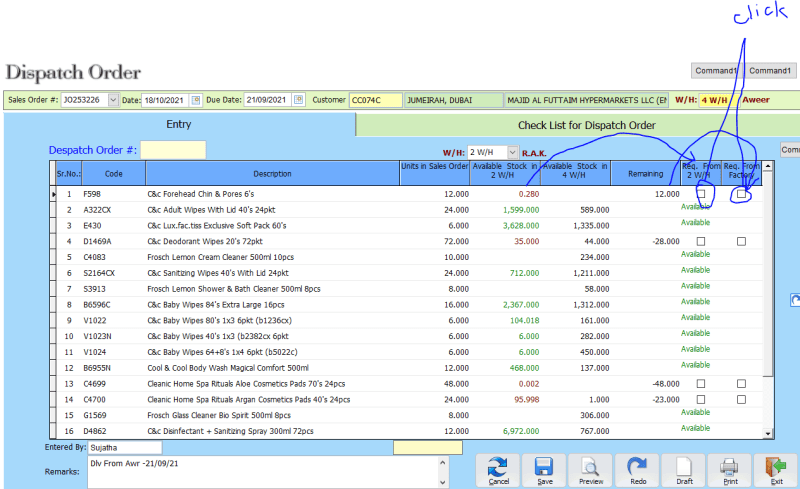Check Req. From 2 W/H for F598

[701, 194]
